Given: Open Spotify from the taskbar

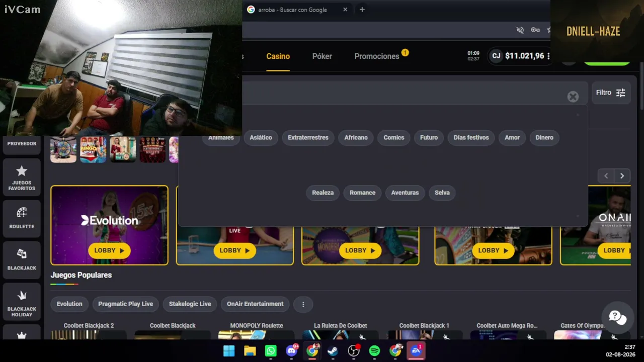Looking at the screenshot, I should tap(374, 350).
